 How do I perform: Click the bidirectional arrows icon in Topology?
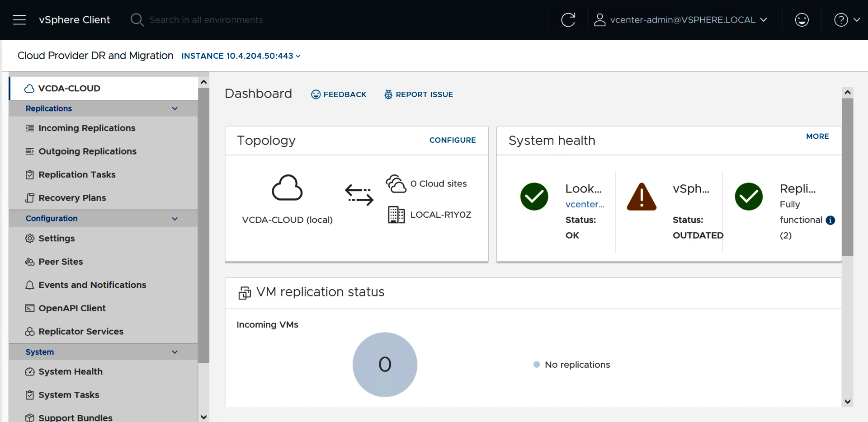[x=359, y=195]
